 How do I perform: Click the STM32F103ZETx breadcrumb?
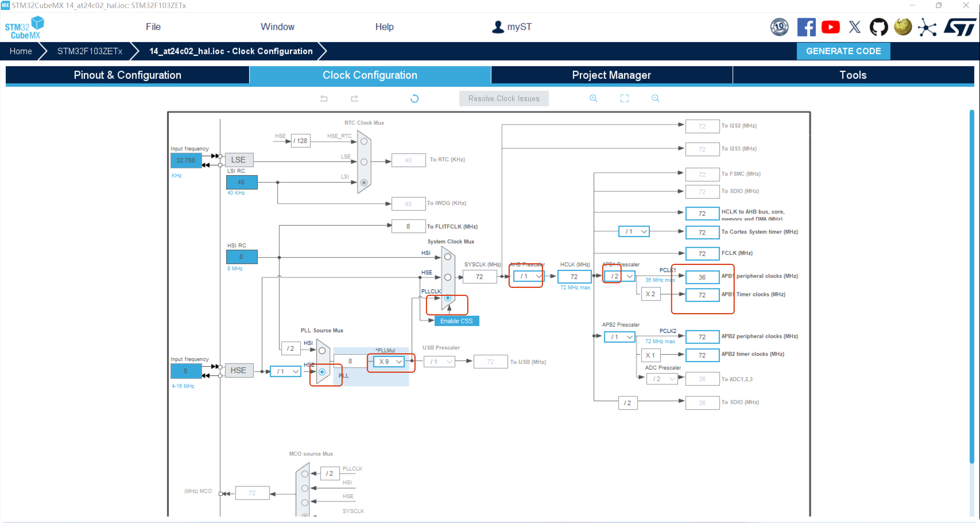click(90, 51)
